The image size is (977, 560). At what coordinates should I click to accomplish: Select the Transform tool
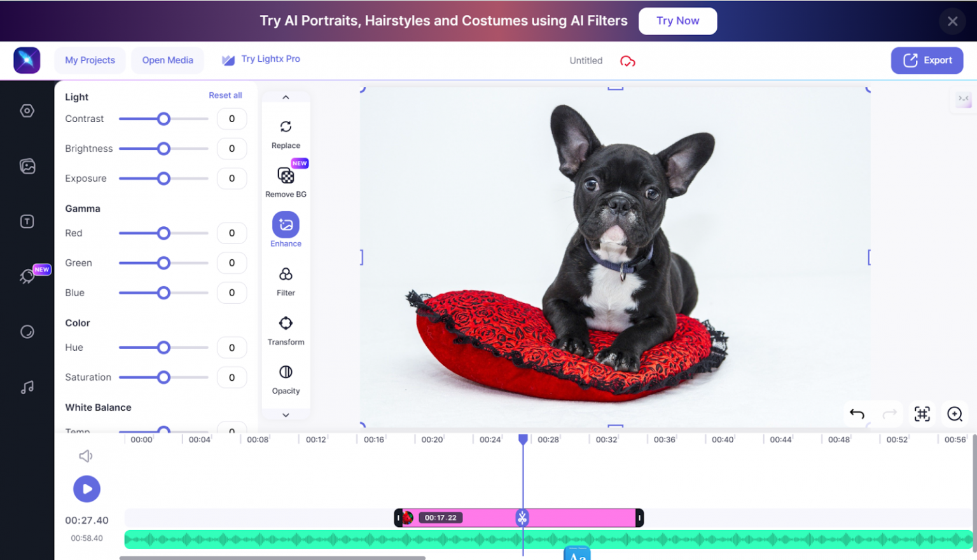(286, 330)
